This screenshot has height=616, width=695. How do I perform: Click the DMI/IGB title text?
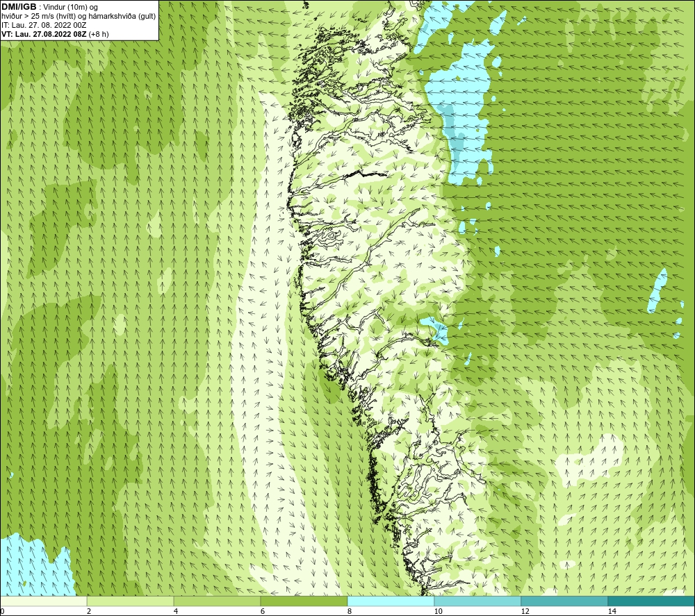point(19,7)
